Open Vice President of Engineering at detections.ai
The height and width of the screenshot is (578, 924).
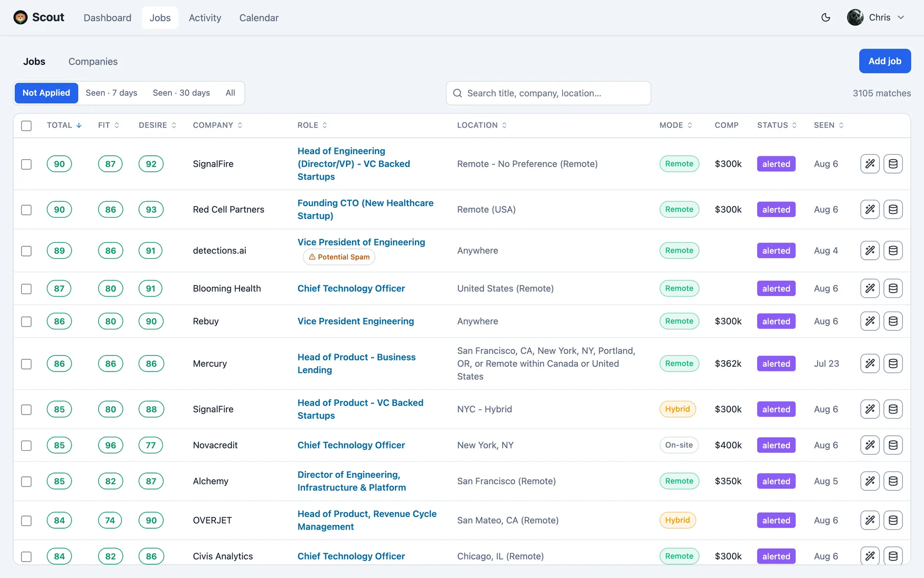coord(361,242)
